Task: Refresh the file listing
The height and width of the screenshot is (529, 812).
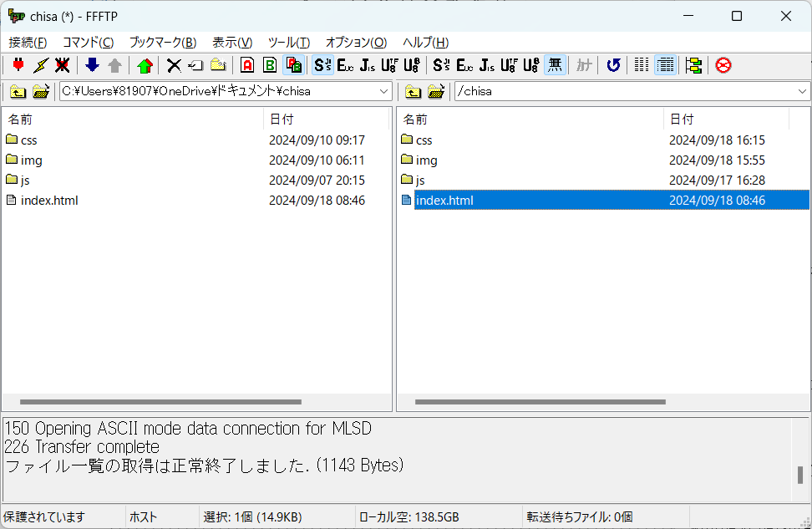Action: (x=614, y=64)
